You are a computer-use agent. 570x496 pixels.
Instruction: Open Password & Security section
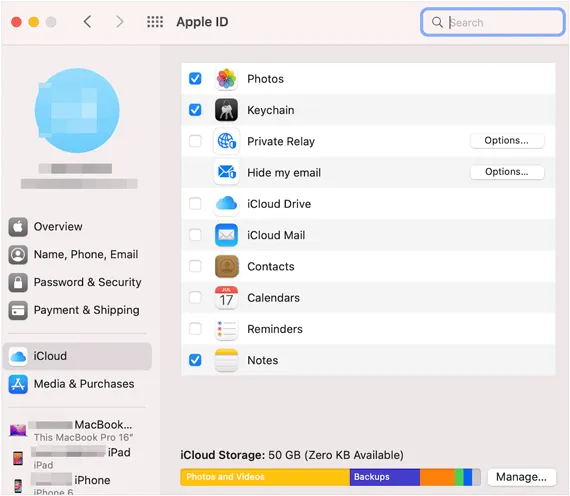click(77, 283)
